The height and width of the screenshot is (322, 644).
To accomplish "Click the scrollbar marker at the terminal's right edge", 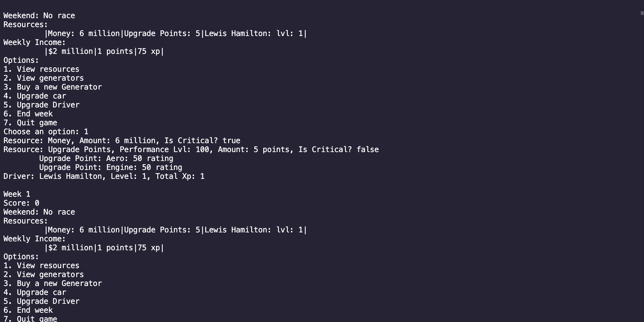I will [642, 13].
